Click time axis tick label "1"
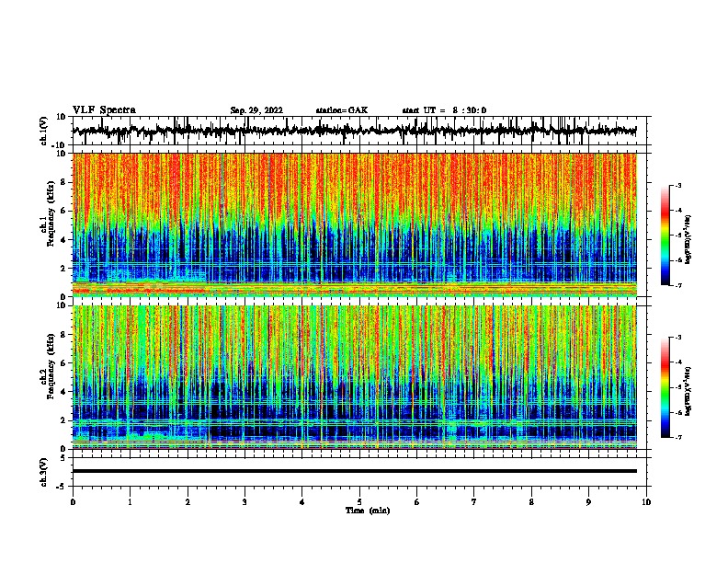This screenshot has width=728, height=563. (x=130, y=502)
